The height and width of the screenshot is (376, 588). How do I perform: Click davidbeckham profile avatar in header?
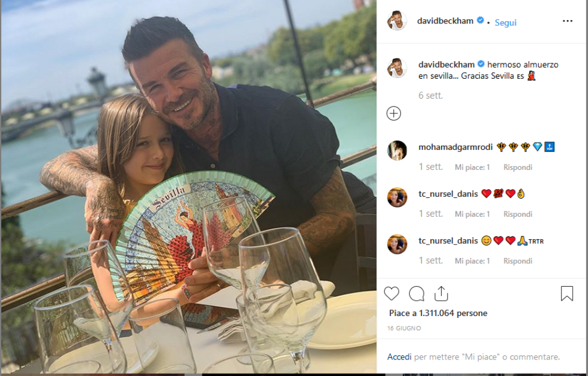coord(397,21)
